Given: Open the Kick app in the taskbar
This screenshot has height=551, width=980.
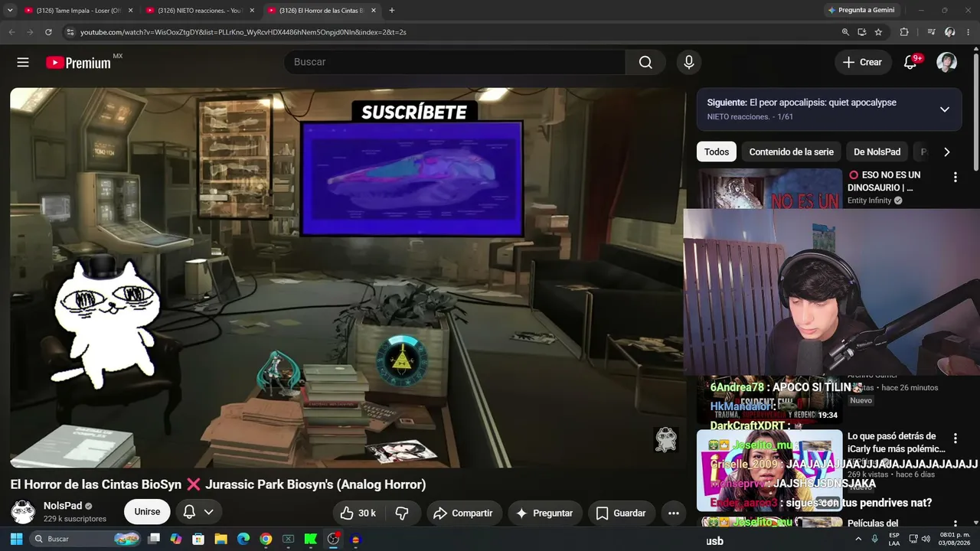Looking at the screenshot, I should (x=311, y=539).
